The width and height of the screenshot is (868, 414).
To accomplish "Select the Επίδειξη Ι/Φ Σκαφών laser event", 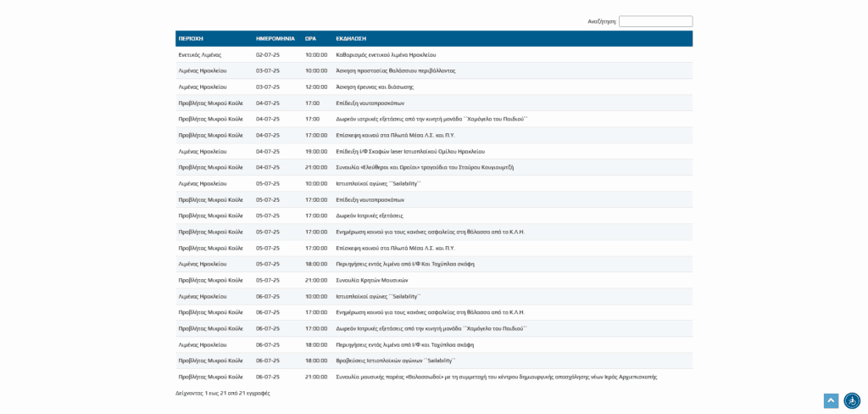I will pyautogui.click(x=410, y=151).
